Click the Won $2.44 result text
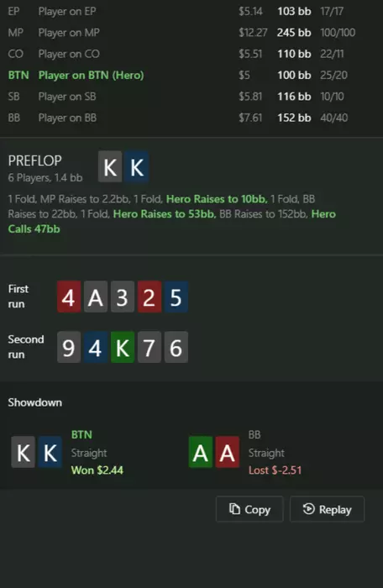Screen dimensions: 383x588 tap(97, 470)
